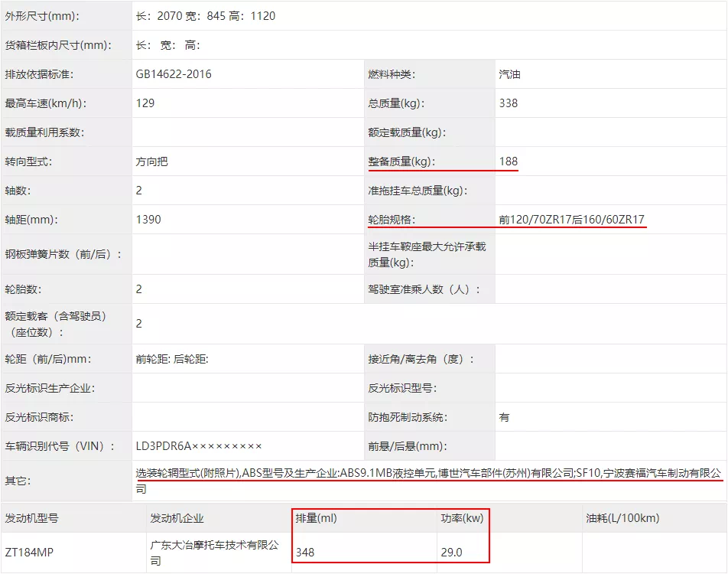
Task: Select VIN value LD3PDR6A×××××××××
Action: (199, 447)
